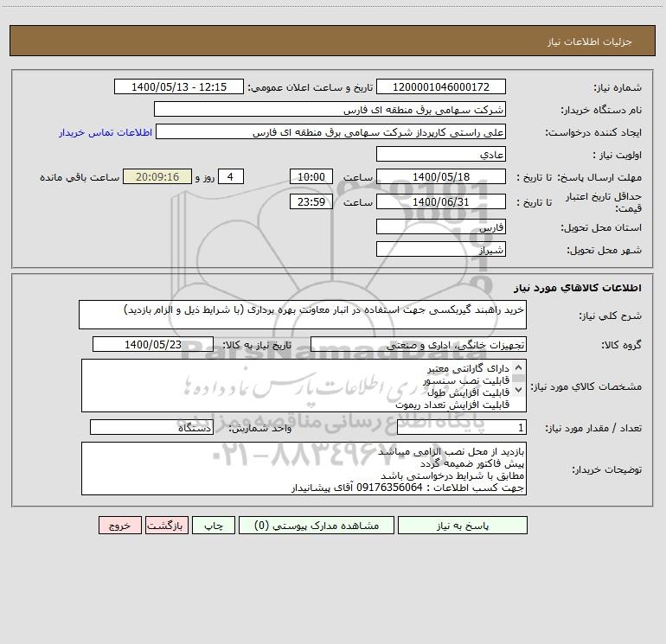This screenshot has width=666, height=644.
Task: Click the 'پاسخ به نیاز' button
Action: point(463,526)
